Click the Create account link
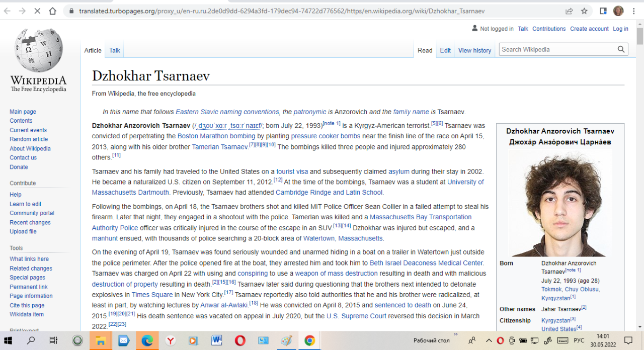 point(589,29)
